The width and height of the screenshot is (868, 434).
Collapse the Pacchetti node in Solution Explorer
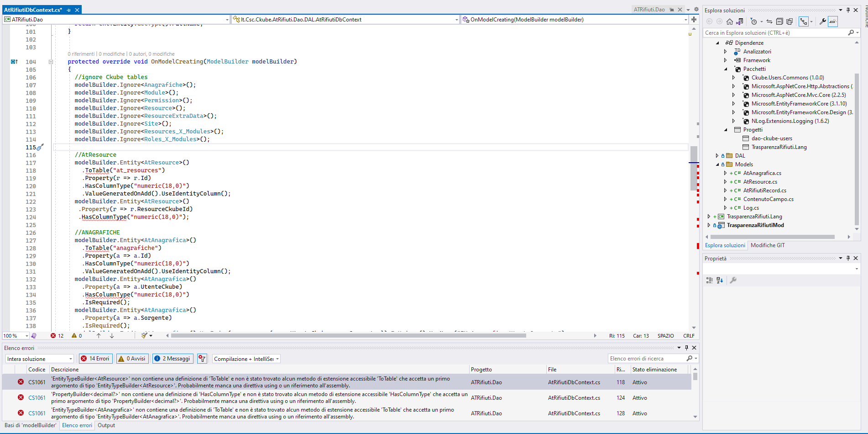click(x=725, y=69)
